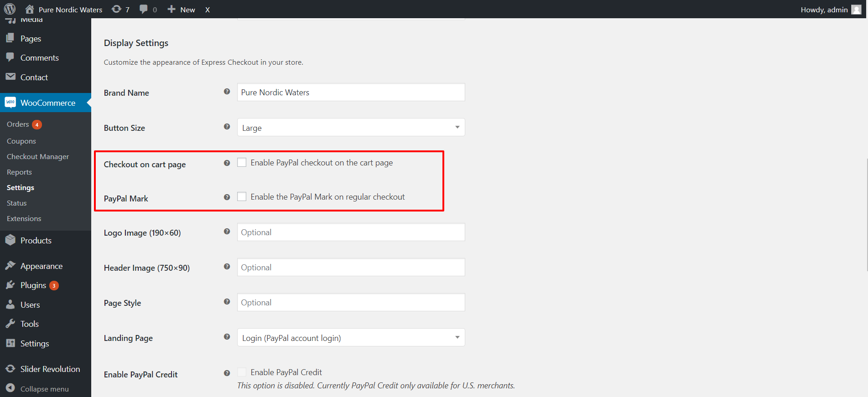Click the WordPress logo in the admin bar
Viewport: 868px width, 397px height.
[x=10, y=9]
